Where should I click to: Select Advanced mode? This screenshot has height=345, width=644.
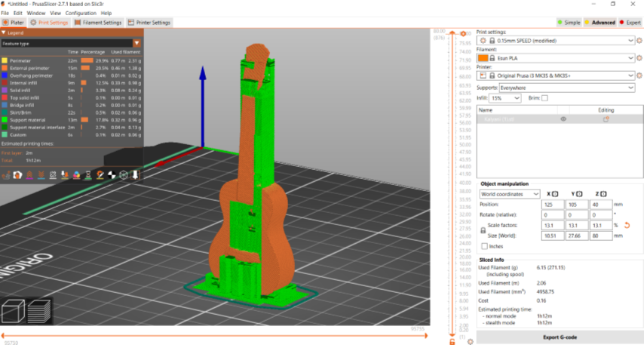600,23
